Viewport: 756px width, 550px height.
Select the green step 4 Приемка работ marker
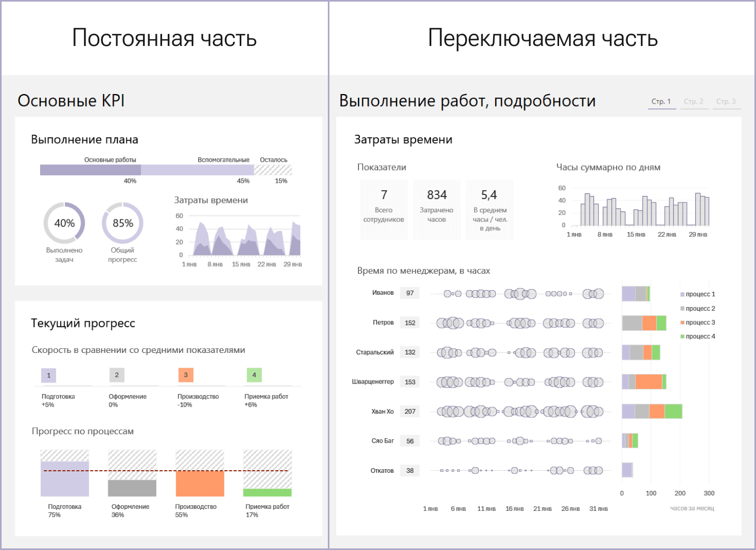point(254,375)
